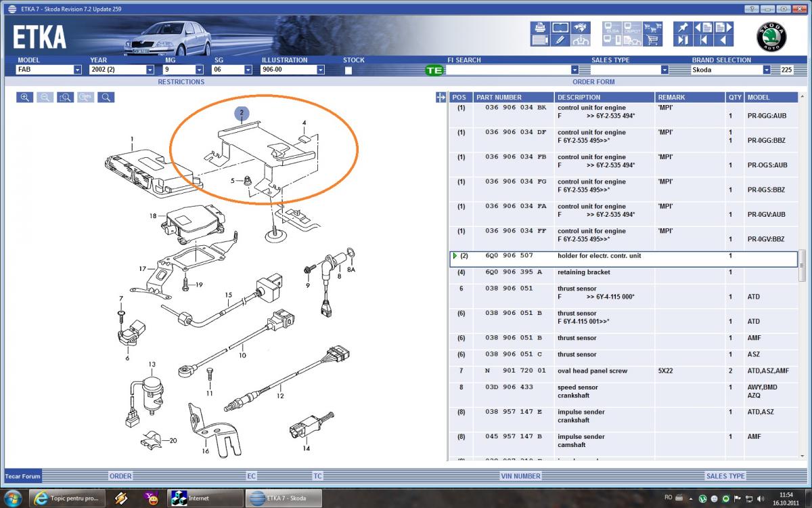
Task: Click the Skoda Auto logo
Action: 771,37
